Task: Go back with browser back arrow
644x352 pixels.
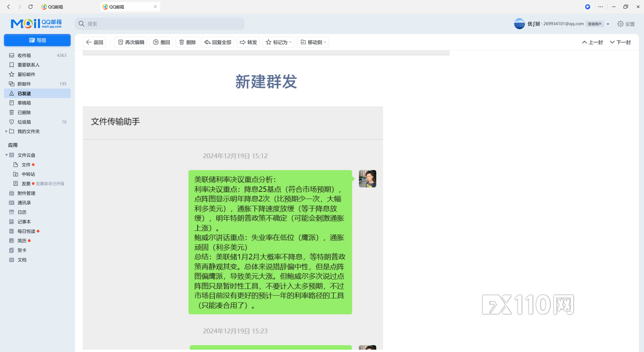Action: pos(9,7)
